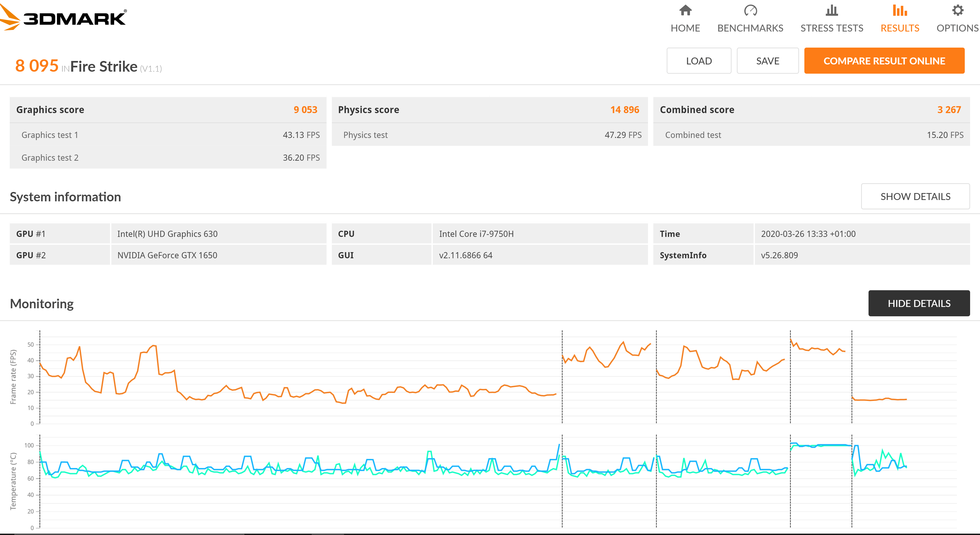The image size is (980, 535).
Task: Click the Options gear icon
Action: click(958, 10)
